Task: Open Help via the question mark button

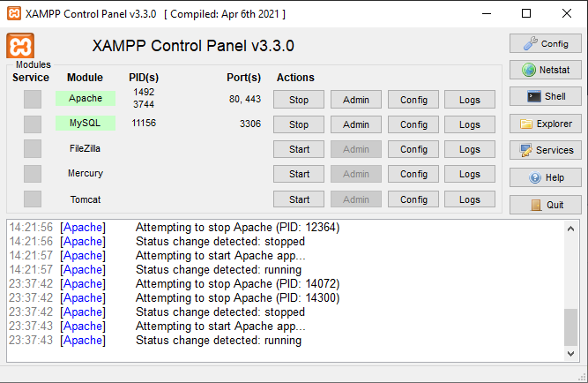Action: click(x=546, y=177)
